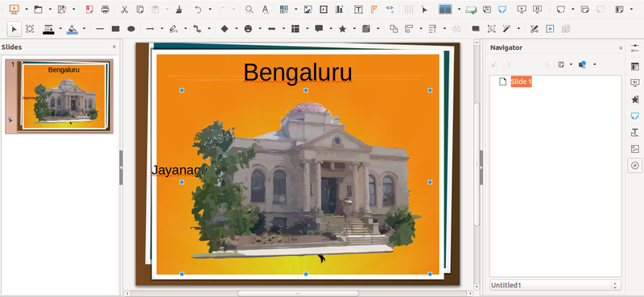644x297 pixels.
Task: Open the Fill Color dropdown arrow
Action: pyautogui.click(x=85, y=29)
